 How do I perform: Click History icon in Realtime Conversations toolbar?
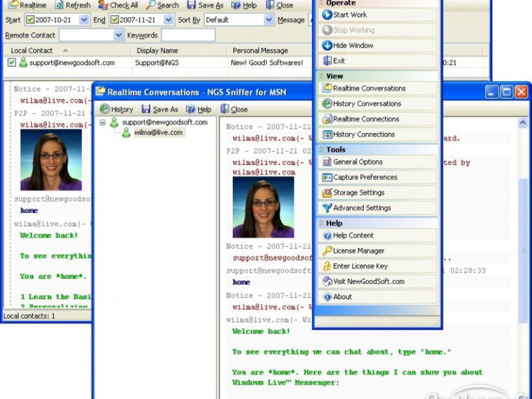point(105,109)
